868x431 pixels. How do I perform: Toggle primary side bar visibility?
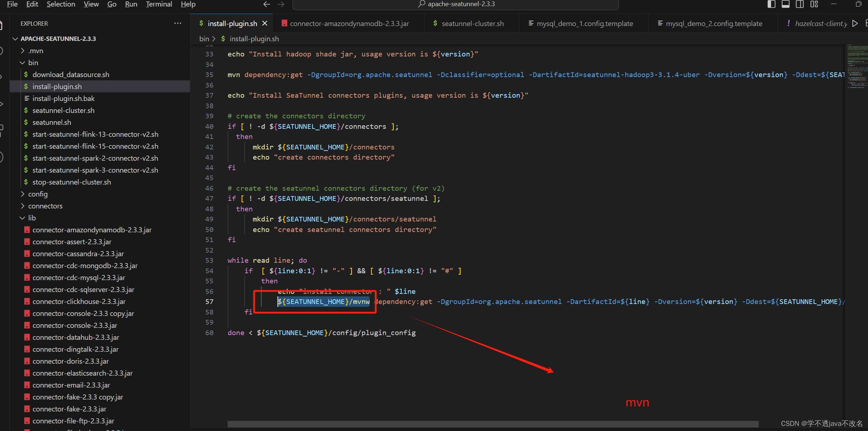click(x=771, y=4)
